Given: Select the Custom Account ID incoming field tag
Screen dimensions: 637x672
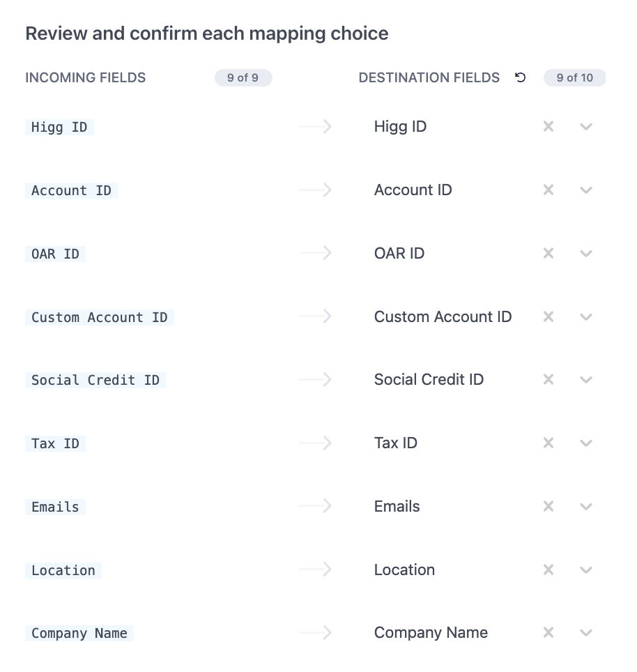Looking at the screenshot, I should [100, 318].
